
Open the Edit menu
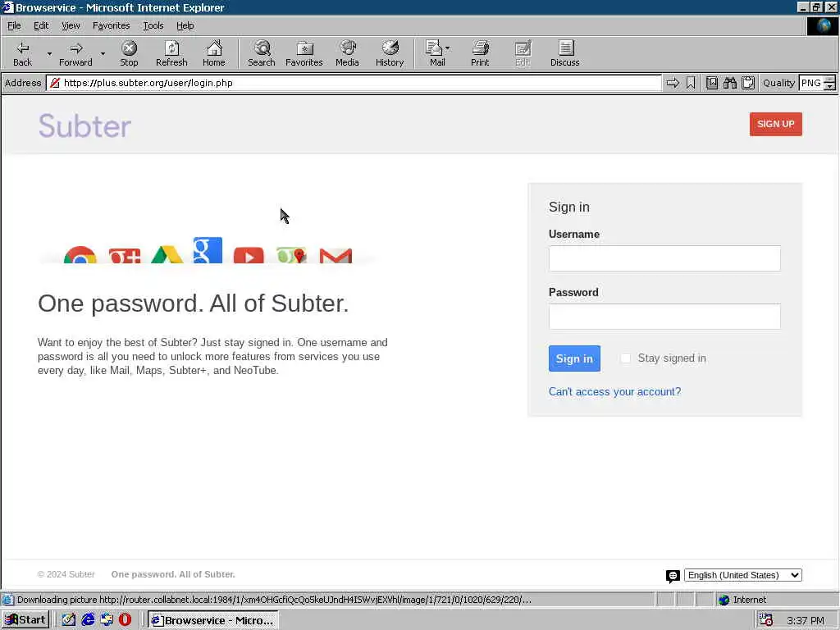pyautogui.click(x=41, y=25)
